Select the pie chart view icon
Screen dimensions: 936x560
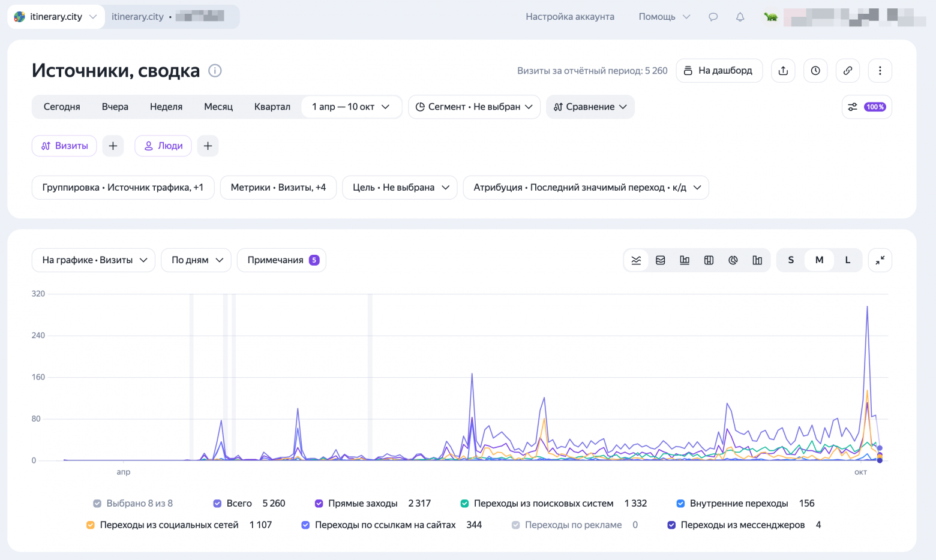(733, 260)
